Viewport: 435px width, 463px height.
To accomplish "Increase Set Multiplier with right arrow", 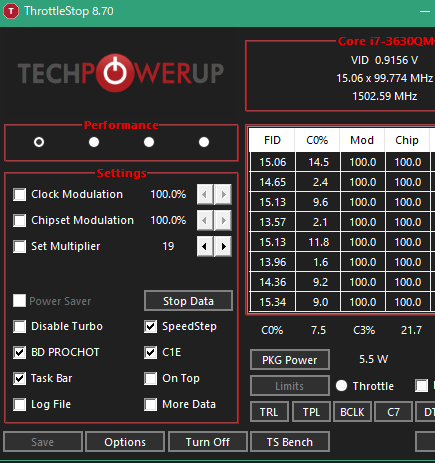I will [x=223, y=246].
